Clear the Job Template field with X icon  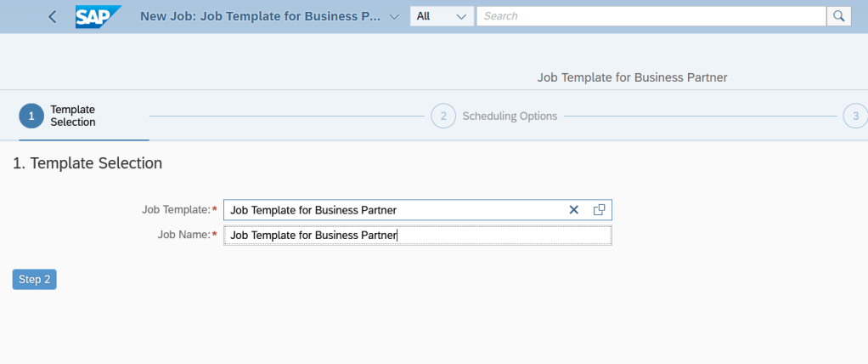[573, 210]
